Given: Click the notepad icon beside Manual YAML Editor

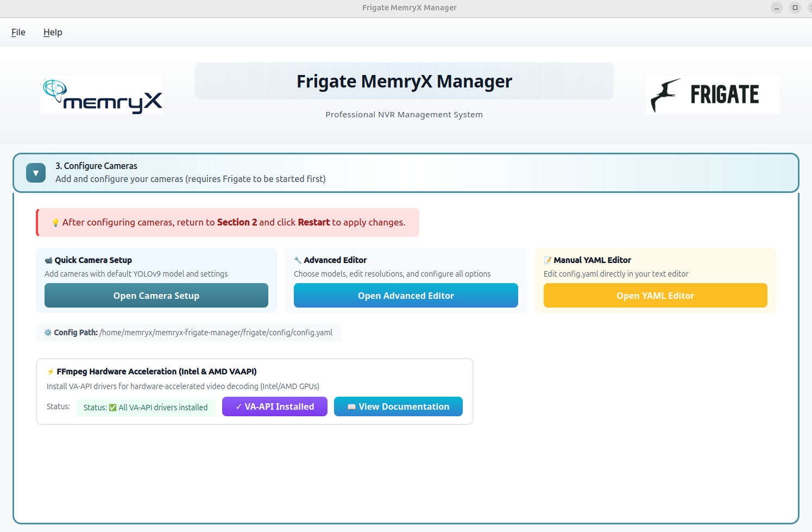Looking at the screenshot, I should (x=547, y=260).
